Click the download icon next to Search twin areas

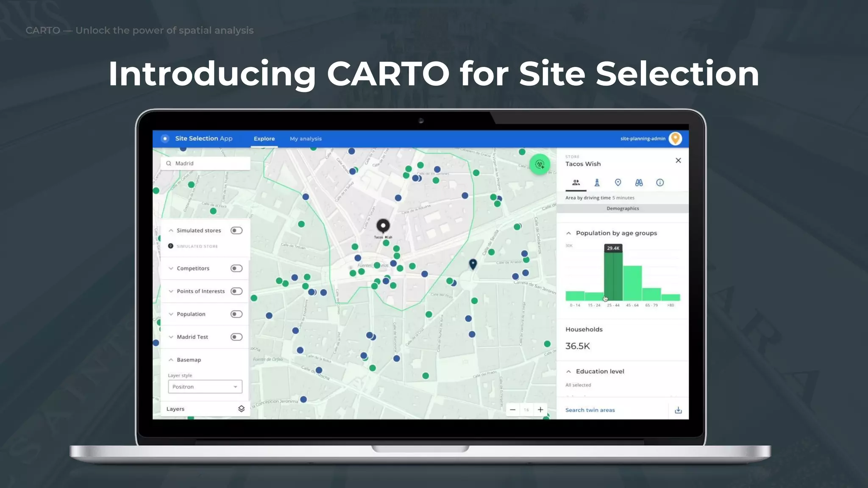pos(678,410)
